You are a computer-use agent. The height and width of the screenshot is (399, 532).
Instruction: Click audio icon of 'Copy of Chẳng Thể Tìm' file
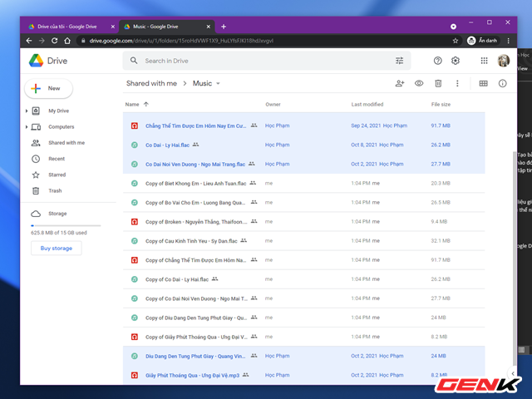click(135, 260)
